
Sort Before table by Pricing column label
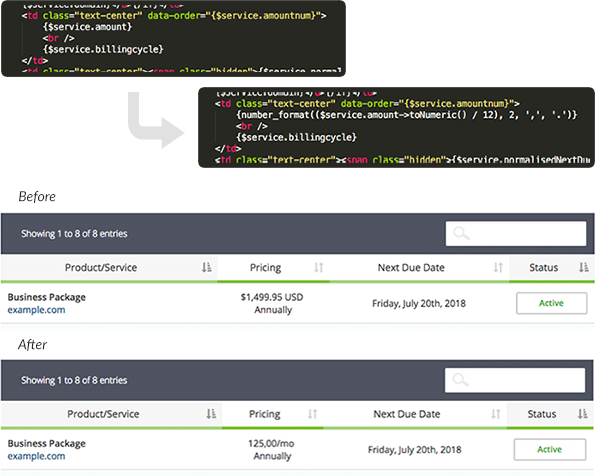[x=266, y=268]
